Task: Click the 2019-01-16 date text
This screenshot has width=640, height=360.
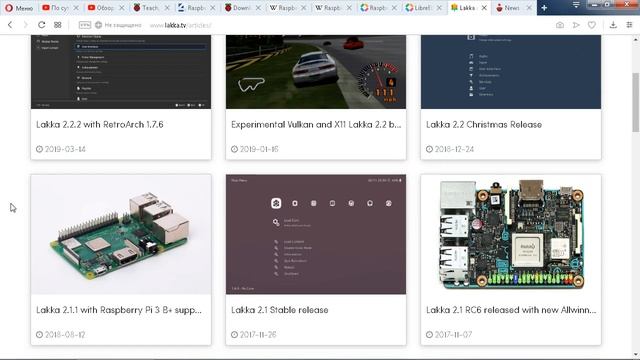Action: tap(259, 149)
